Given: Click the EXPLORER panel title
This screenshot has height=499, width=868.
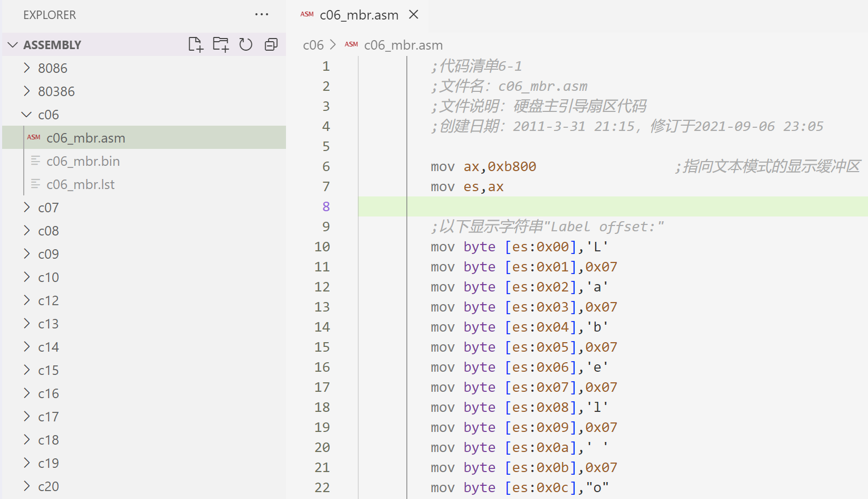Looking at the screenshot, I should click(x=50, y=15).
